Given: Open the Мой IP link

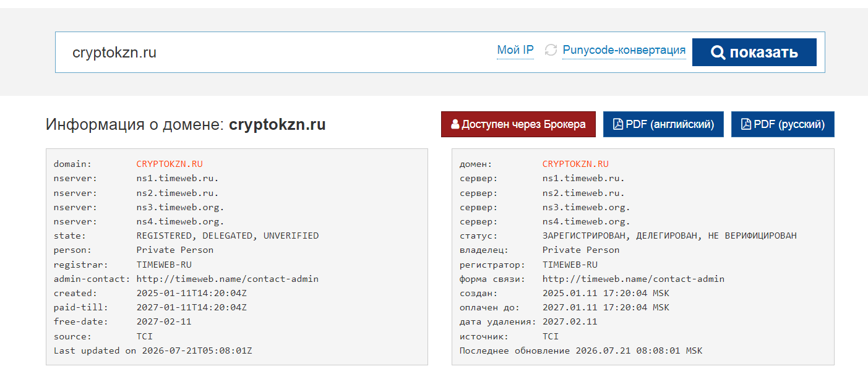Looking at the screenshot, I should point(515,50).
